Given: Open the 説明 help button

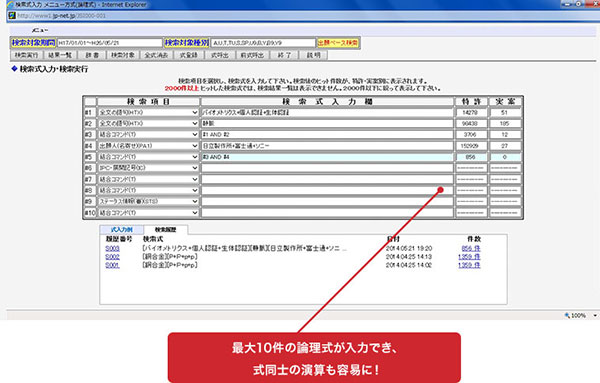Looking at the screenshot, I should coord(313,55).
